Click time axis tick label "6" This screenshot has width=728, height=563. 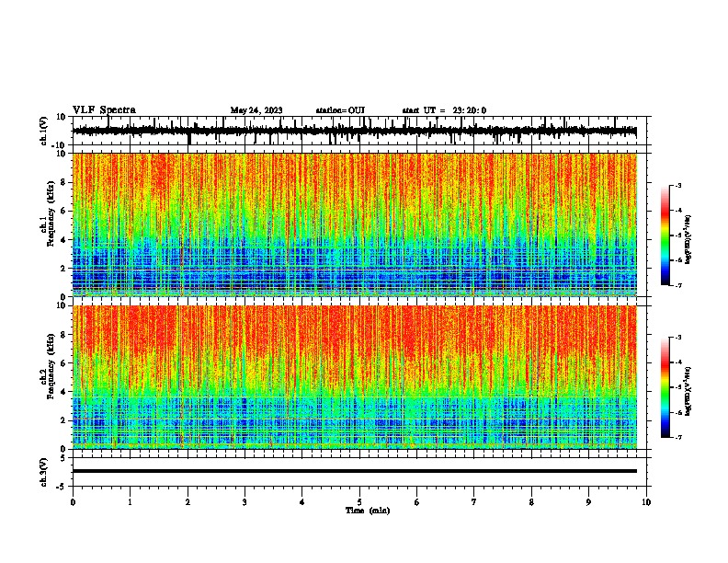pyautogui.click(x=417, y=502)
